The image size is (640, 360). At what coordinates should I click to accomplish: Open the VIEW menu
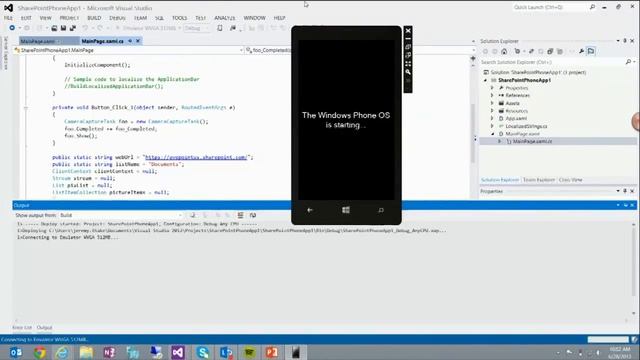(45, 18)
